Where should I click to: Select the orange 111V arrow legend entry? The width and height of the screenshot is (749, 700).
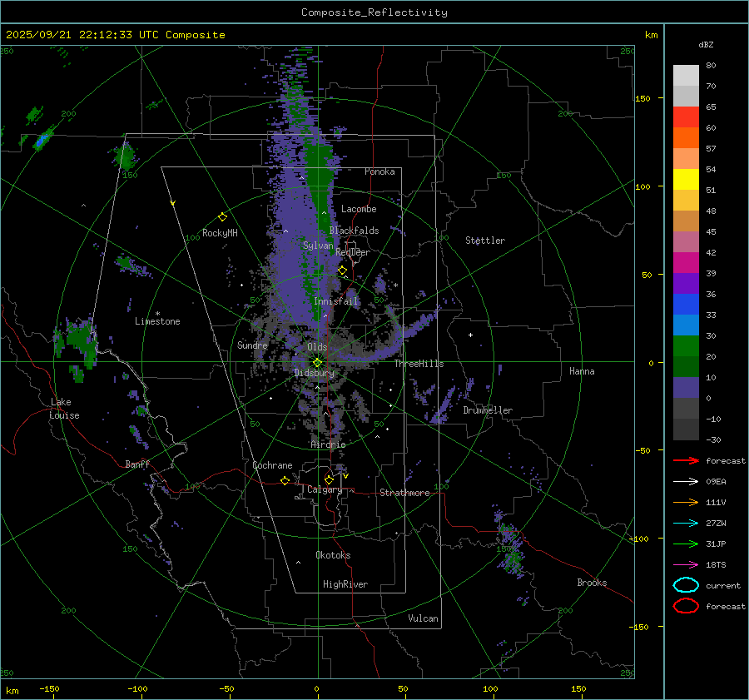tap(686, 502)
